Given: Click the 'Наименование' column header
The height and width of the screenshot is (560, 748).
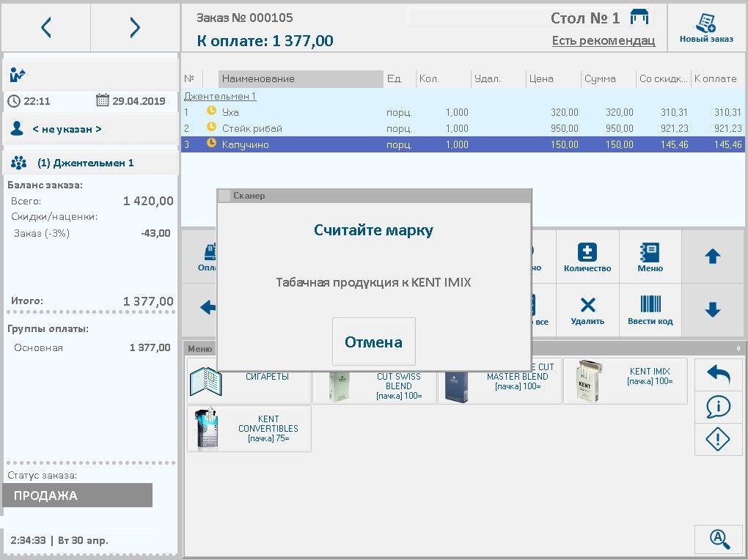Looking at the screenshot, I should [301, 78].
